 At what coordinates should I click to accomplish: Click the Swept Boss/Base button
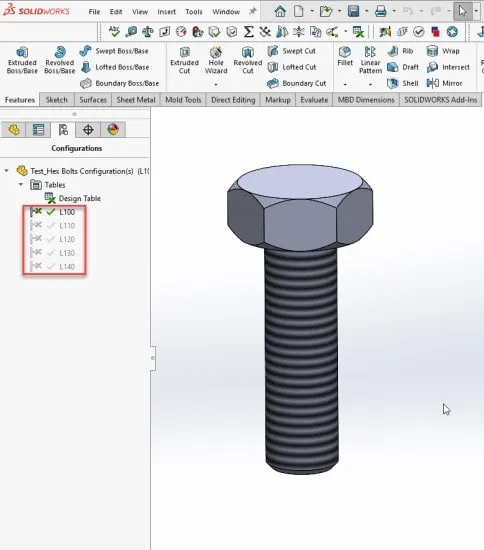114,51
